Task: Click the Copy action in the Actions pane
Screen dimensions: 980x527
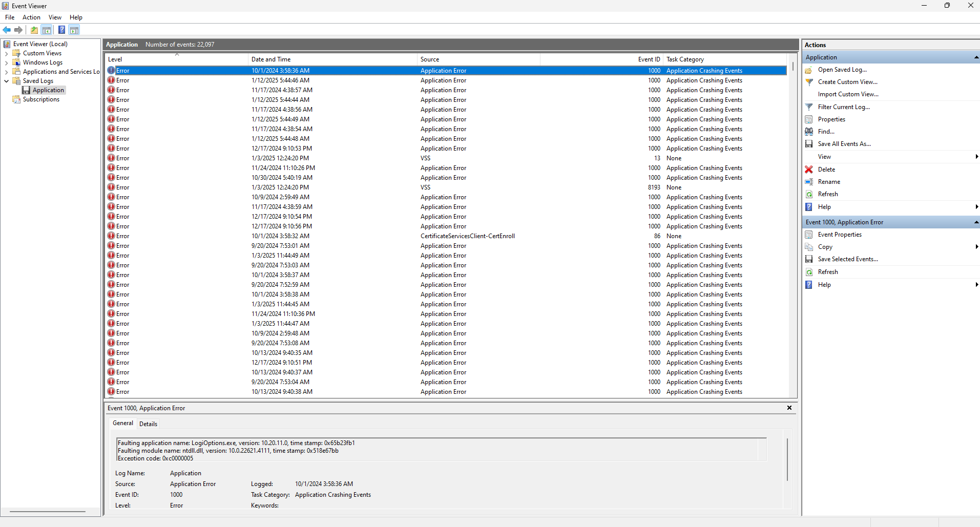Action: point(825,247)
